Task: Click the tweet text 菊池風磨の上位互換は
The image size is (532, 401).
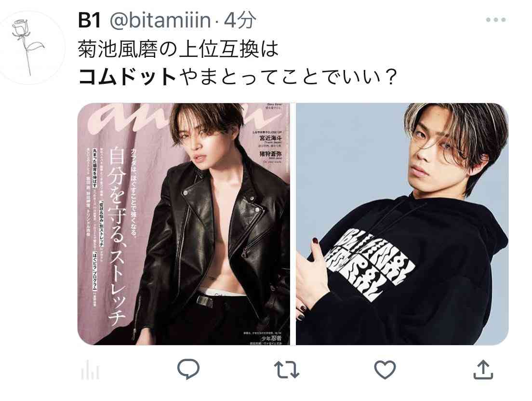Action: coord(178,50)
